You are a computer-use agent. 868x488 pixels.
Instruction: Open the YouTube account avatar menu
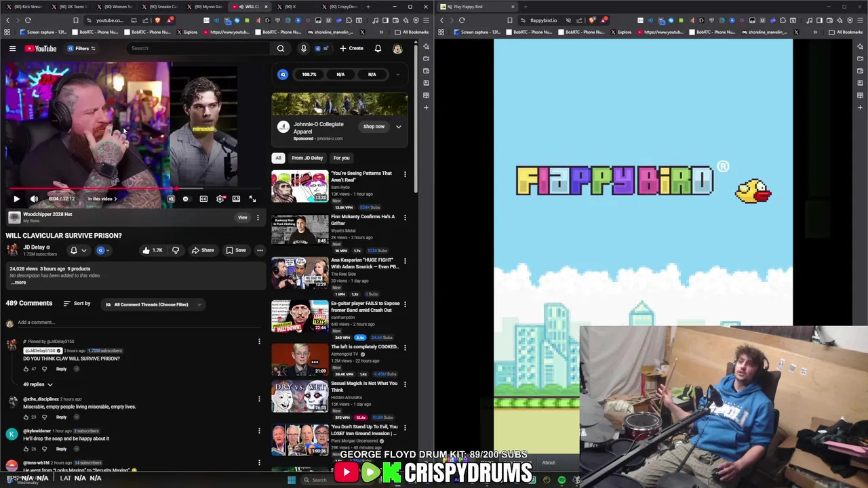(x=397, y=48)
